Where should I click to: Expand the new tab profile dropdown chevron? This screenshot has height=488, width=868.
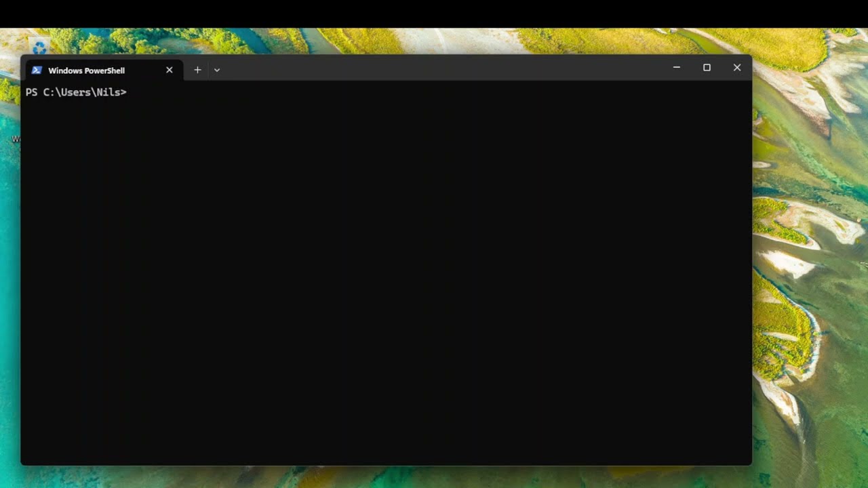(x=217, y=70)
